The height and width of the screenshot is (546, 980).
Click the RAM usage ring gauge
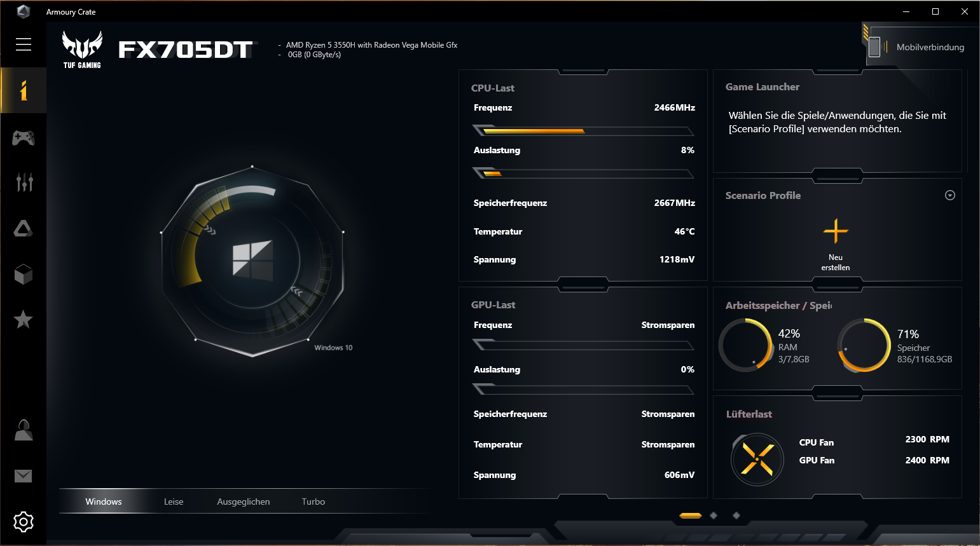(745, 345)
